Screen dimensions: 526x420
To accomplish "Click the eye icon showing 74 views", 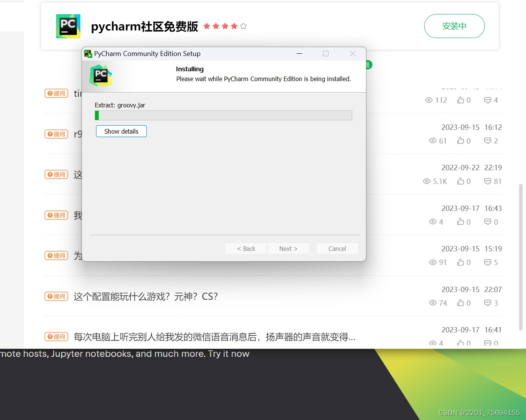I will (x=433, y=303).
